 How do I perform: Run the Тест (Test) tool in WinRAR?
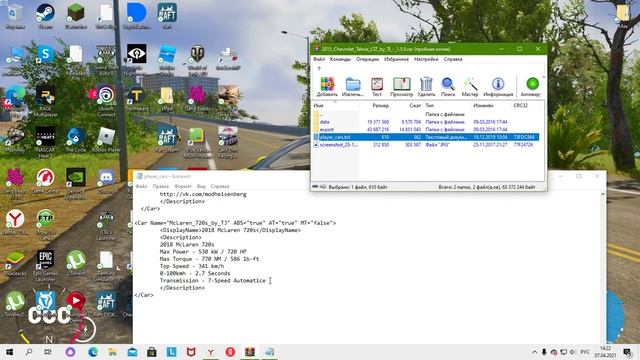click(377, 87)
